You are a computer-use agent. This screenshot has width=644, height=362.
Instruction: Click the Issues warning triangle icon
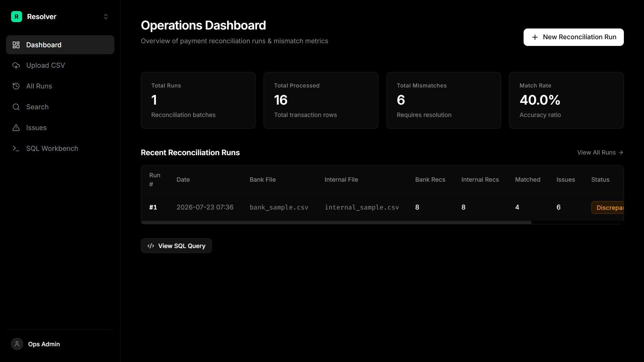(16, 128)
